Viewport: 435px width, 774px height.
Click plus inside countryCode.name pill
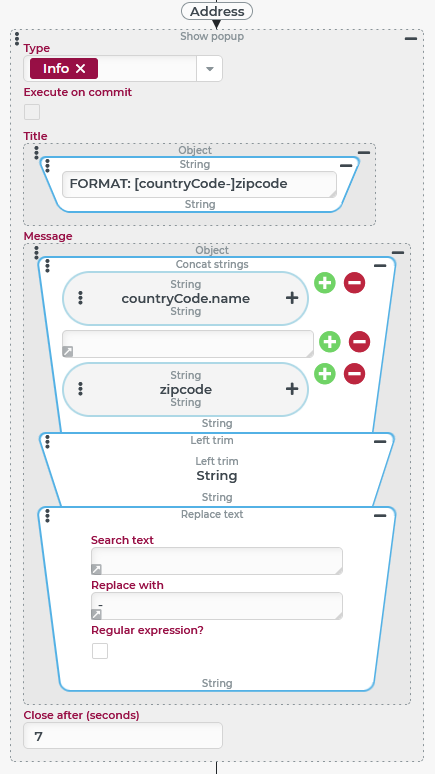pos(292,298)
